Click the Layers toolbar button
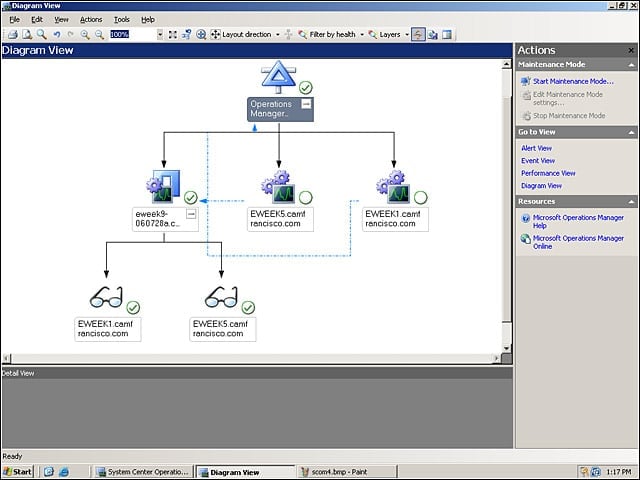Viewport: 640px width, 480px height. pos(384,35)
